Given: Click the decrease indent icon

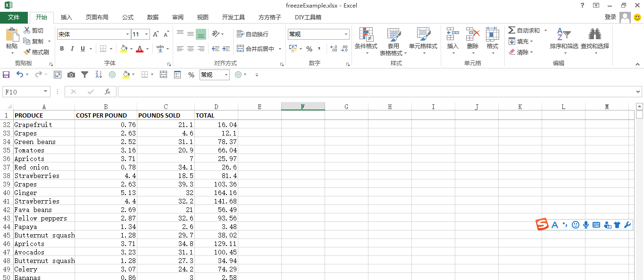Looking at the screenshot, I should 216,49.
